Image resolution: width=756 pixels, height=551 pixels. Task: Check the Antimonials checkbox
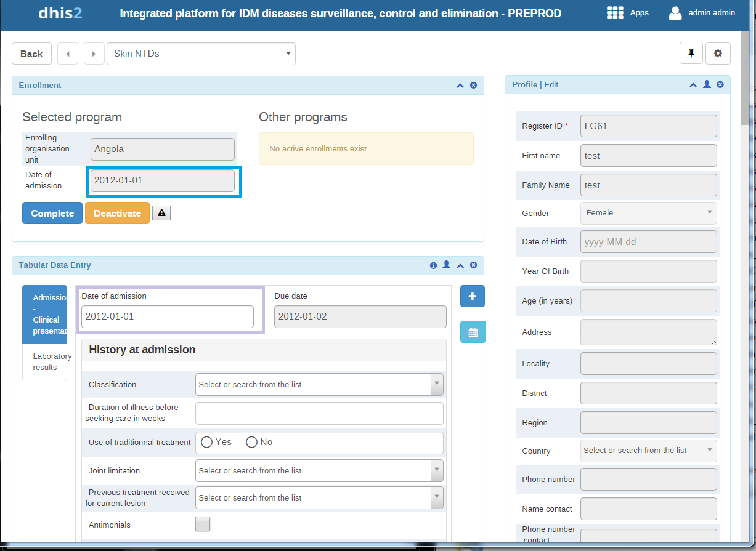click(x=203, y=525)
